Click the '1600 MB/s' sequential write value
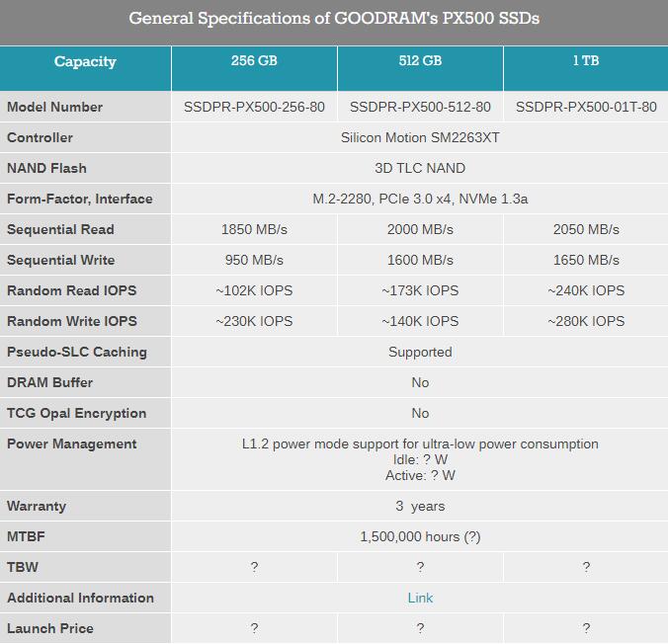668x644 pixels. (420, 260)
